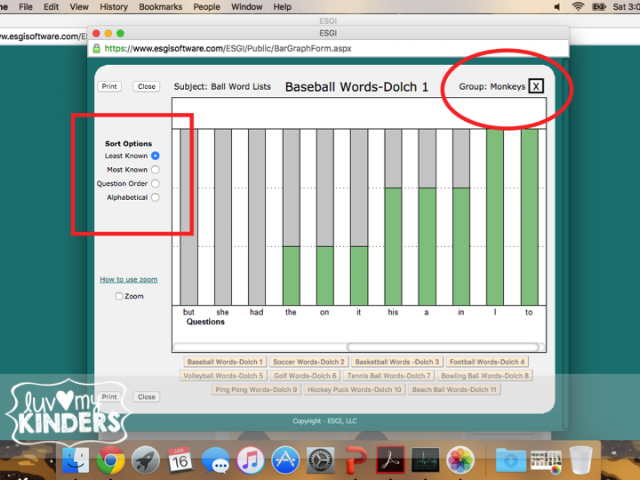Open the History menu
Screen dimensions: 640x480
113,7
